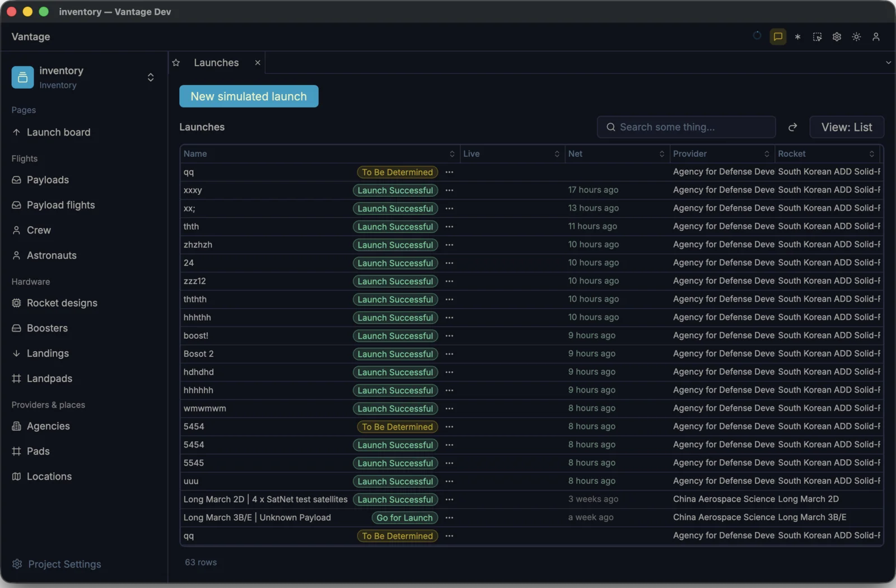Open more options for xxxy row
The height and width of the screenshot is (588, 896).
(449, 190)
